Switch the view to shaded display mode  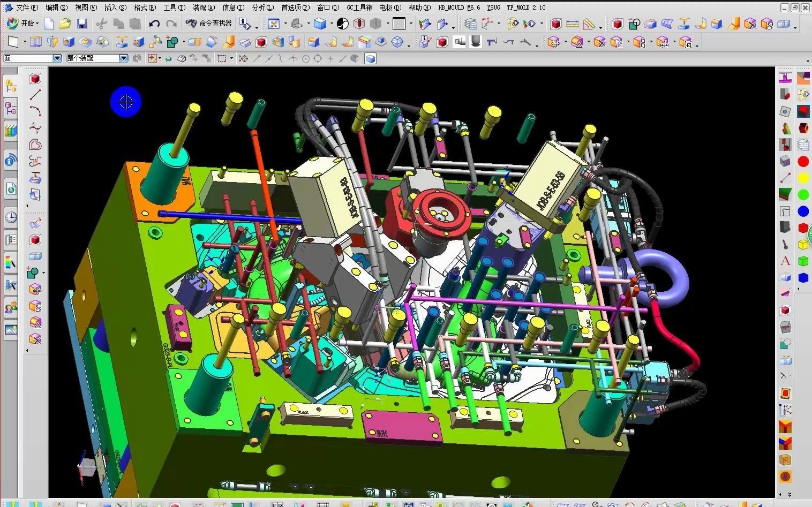[x=320, y=24]
